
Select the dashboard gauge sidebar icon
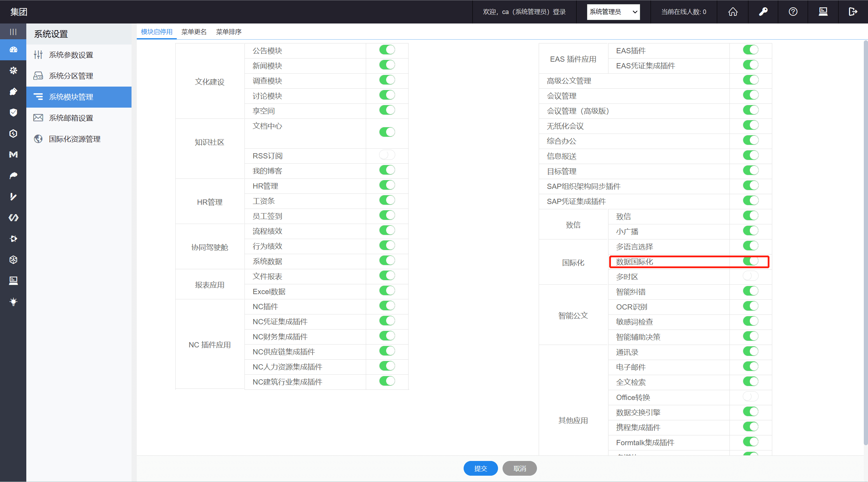(13, 49)
